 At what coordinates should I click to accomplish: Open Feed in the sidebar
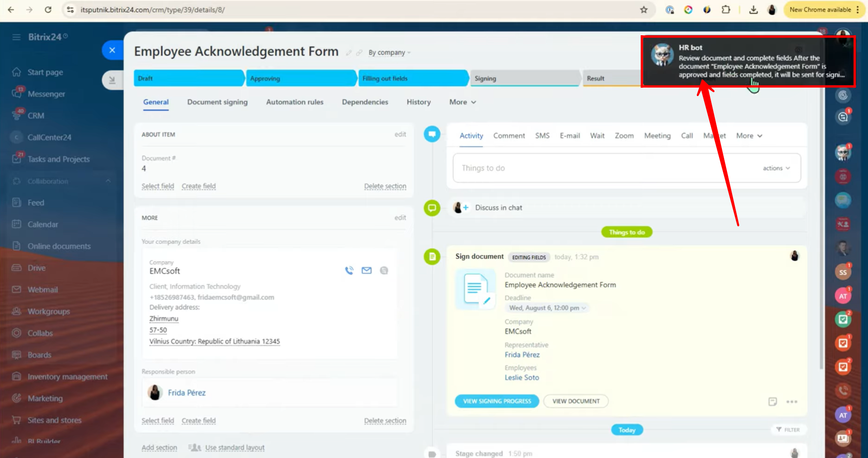[36, 203]
